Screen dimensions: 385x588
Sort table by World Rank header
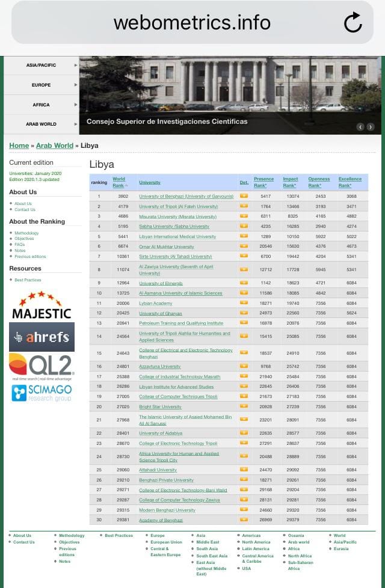click(119, 182)
